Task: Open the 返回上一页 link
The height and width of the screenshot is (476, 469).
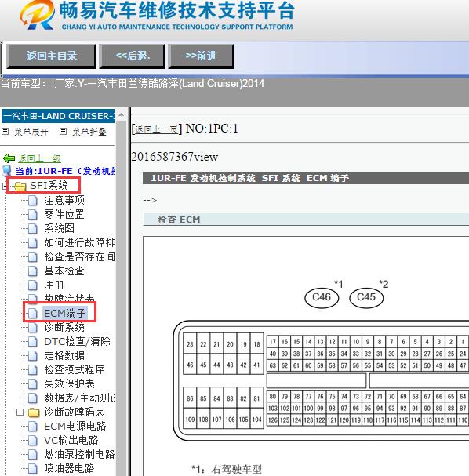Action: click(156, 129)
